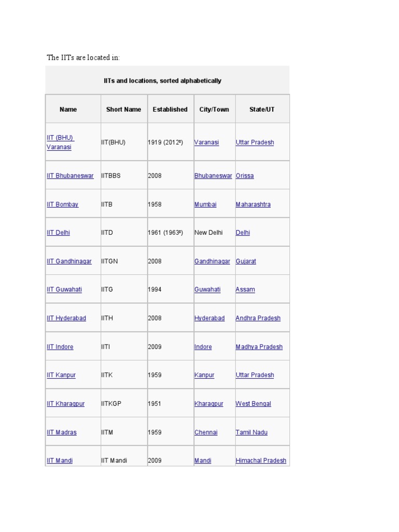Click the Assam state link
Image resolution: width=399 pixels, height=532 pixels.
245,289
